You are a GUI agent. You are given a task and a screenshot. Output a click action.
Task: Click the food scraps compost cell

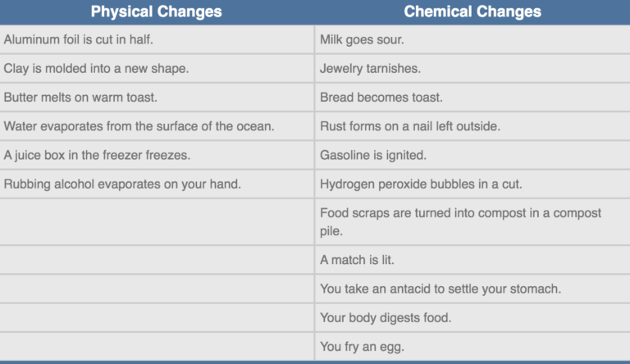[x=460, y=221]
